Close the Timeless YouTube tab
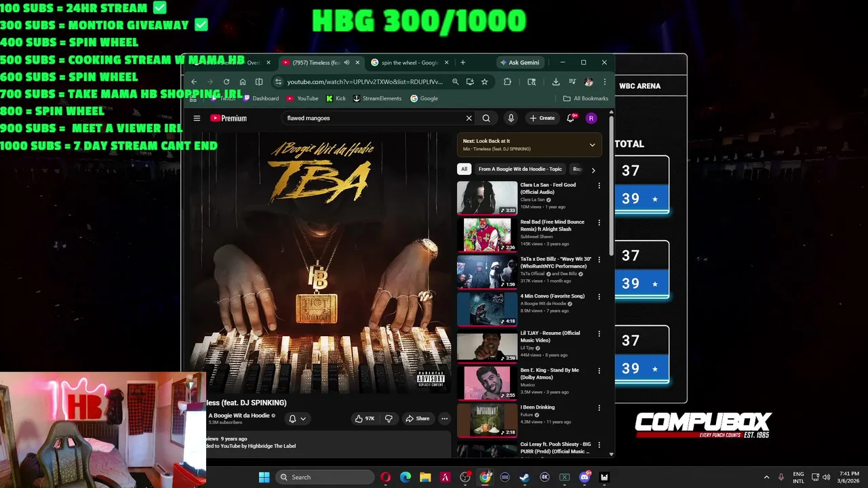 click(357, 62)
